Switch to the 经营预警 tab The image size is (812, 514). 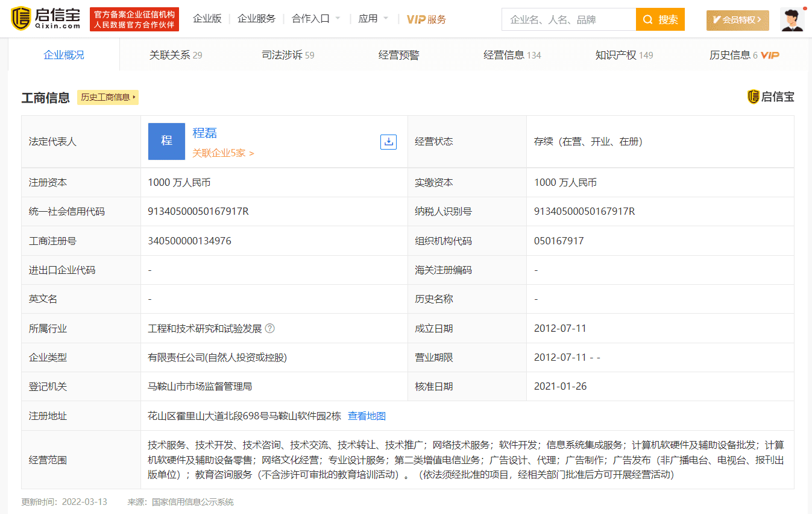coord(399,55)
